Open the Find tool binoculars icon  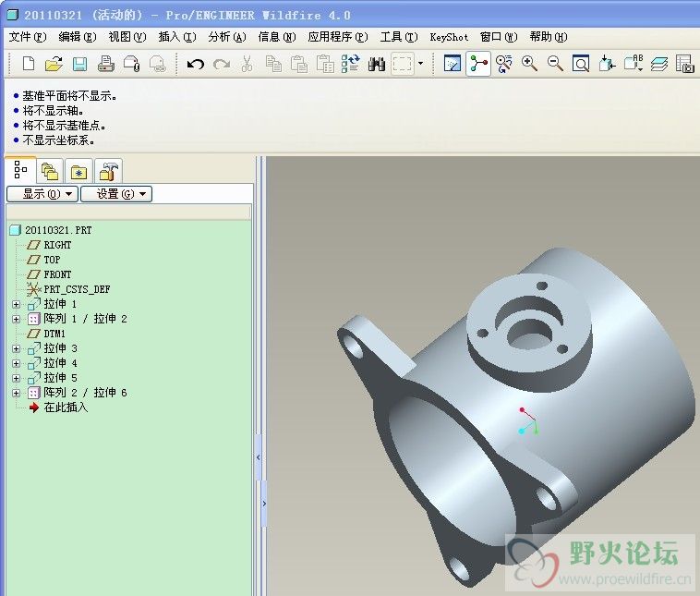(377, 64)
